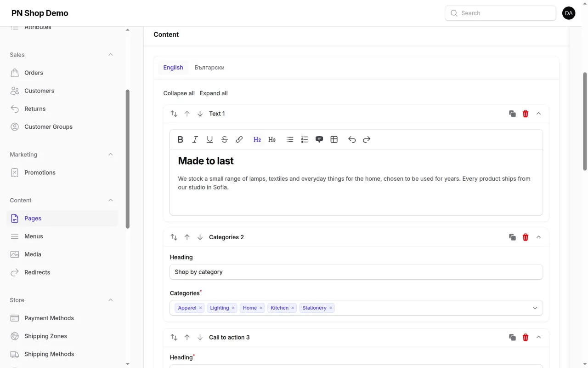This screenshot has height=368, width=588.
Task: Insert a bulleted list
Action: pos(290,139)
